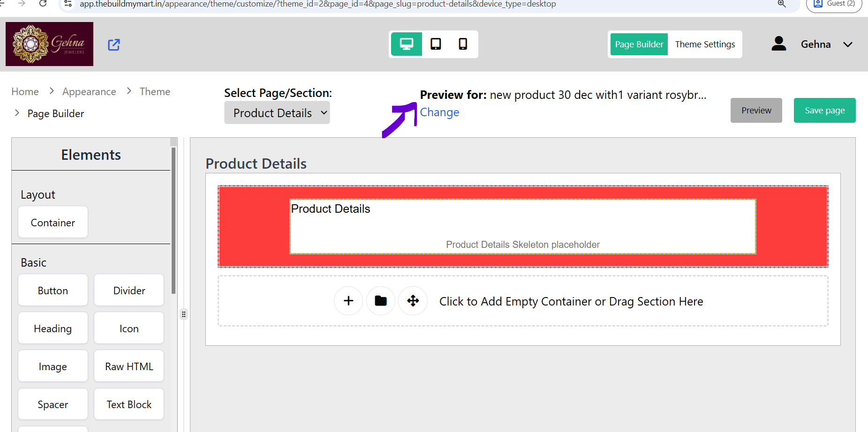This screenshot has width=868, height=432.
Task: Click the Elements panel scrollbar
Action: click(x=174, y=220)
